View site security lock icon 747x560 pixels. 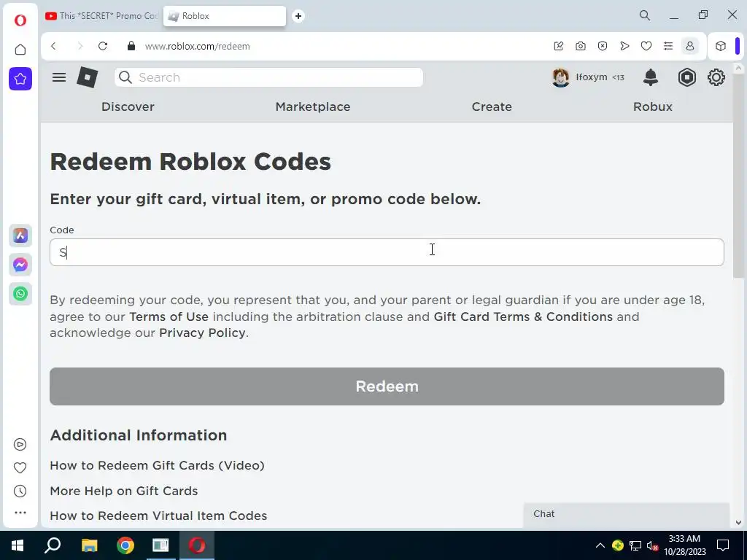[131, 46]
